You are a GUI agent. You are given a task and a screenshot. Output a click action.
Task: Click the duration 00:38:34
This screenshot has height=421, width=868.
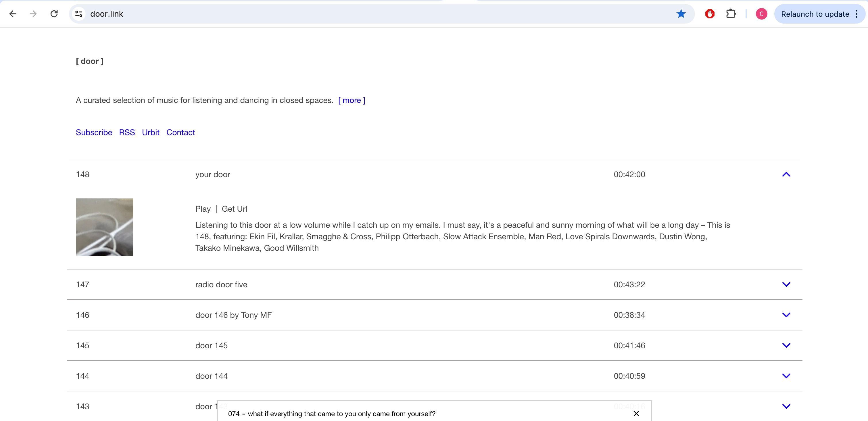pos(629,315)
